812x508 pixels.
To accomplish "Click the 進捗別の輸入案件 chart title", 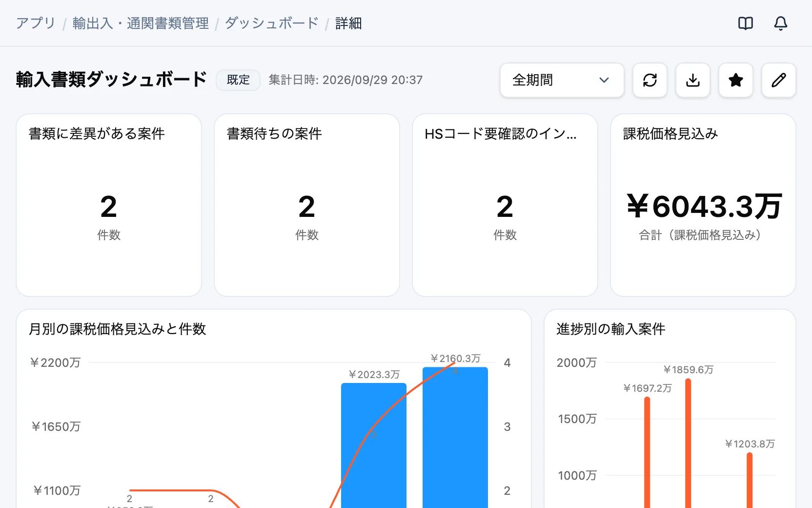I will click(x=611, y=329).
